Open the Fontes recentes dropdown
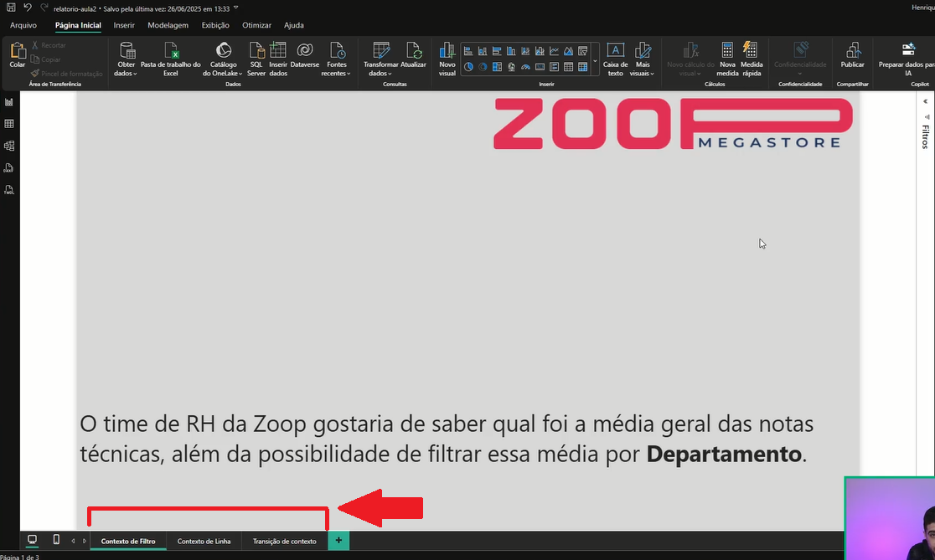Screen dimensions: 935x560 336,69
